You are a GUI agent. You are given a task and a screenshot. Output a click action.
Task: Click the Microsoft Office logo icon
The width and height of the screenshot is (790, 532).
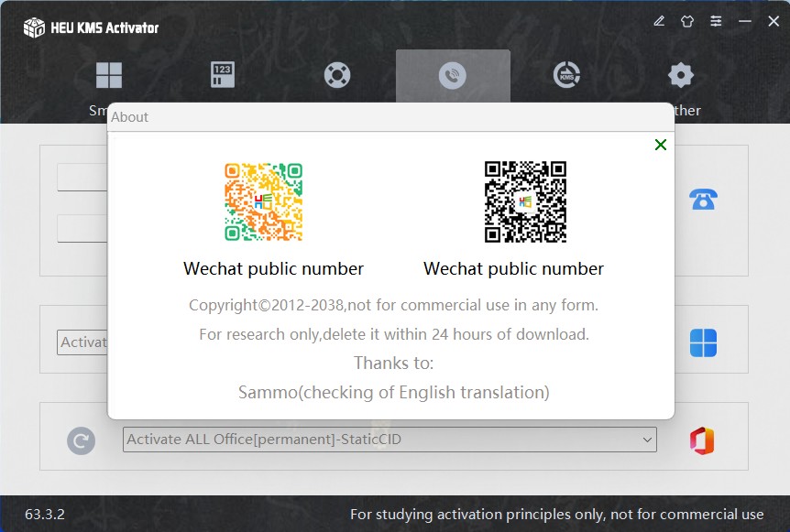(702, 440)
